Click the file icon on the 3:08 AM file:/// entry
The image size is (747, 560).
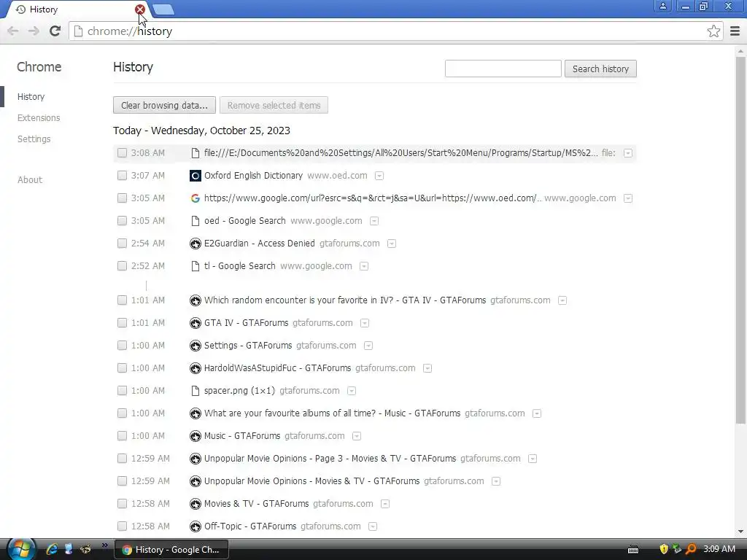196,153
